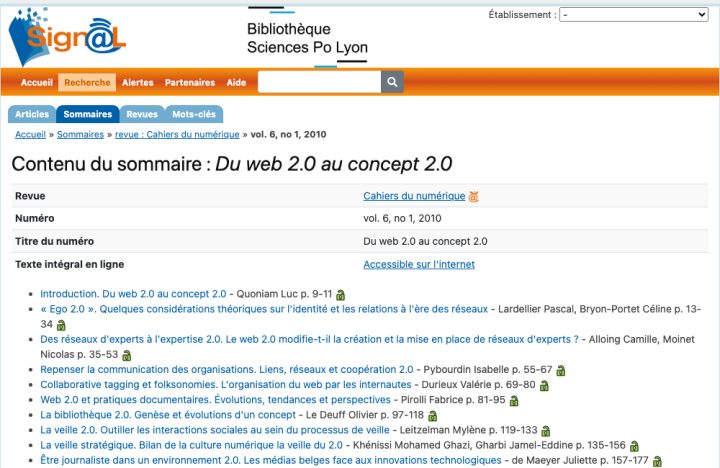Open the '« Ego 2.0 »' article link
Screen dimensions: 720x468
264,309
